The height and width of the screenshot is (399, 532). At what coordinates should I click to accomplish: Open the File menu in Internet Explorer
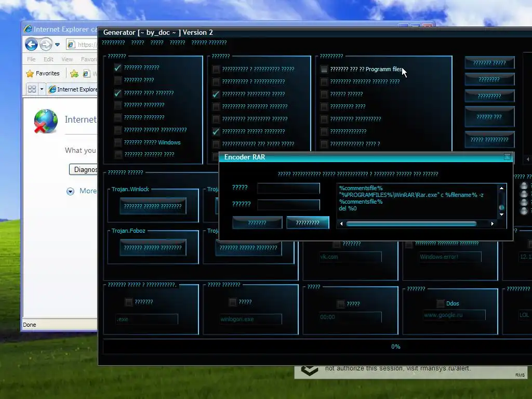pos(31,59)
